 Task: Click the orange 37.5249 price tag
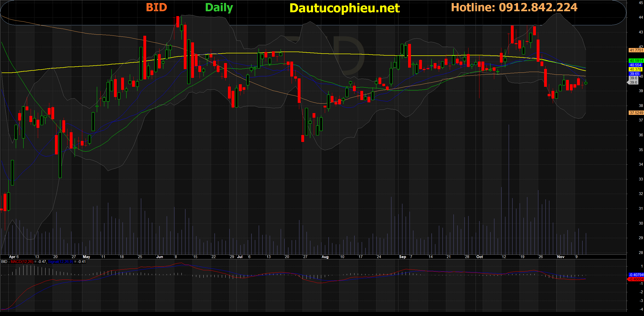(x=636, y=113)
